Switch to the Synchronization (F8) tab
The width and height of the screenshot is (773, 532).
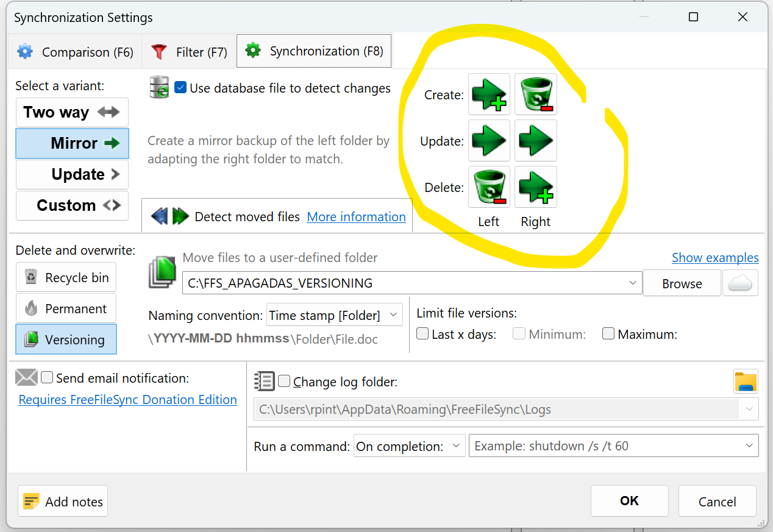pos(314,51)
